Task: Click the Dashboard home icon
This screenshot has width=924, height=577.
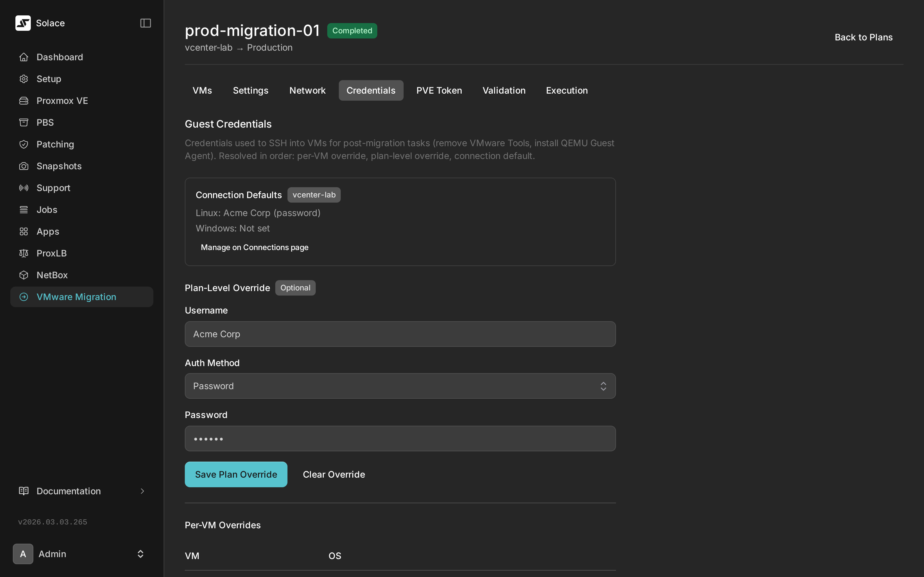Action: (24, 57)
